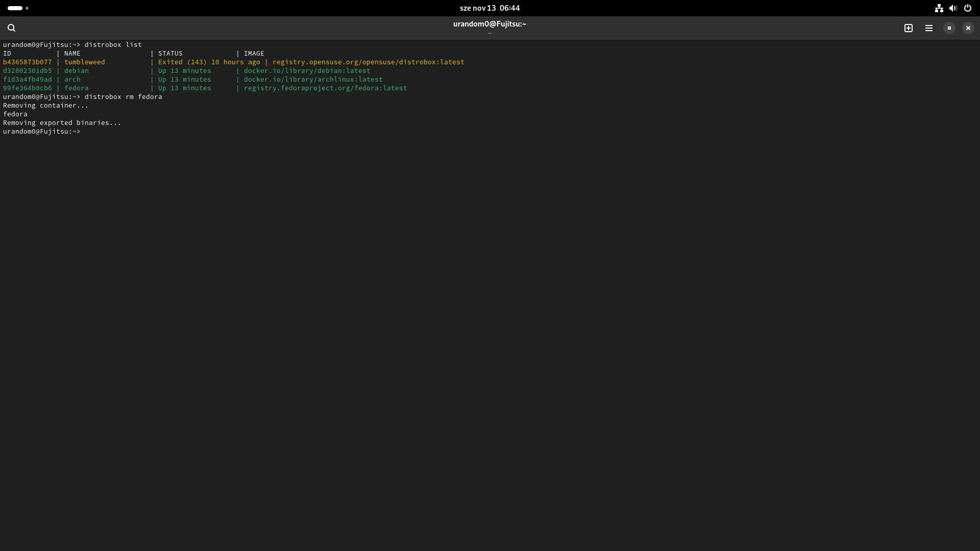Click the ID column header
The image size is (980, 551).
pos(7,54)
